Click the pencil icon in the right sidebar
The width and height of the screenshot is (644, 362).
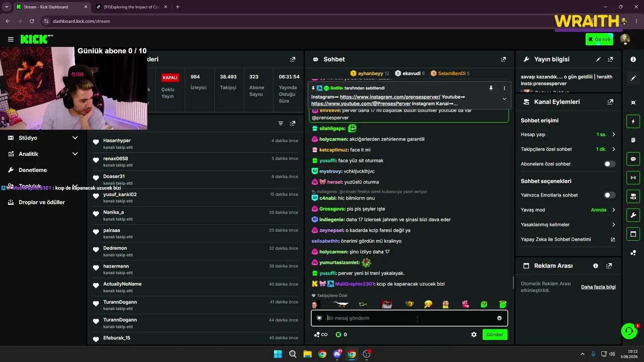coord(633,78)
